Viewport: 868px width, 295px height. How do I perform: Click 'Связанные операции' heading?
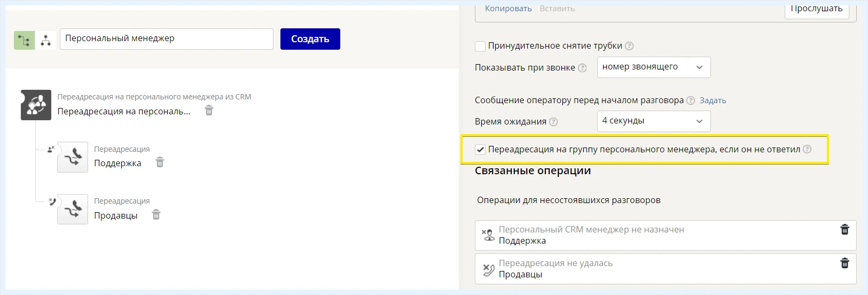533,170
